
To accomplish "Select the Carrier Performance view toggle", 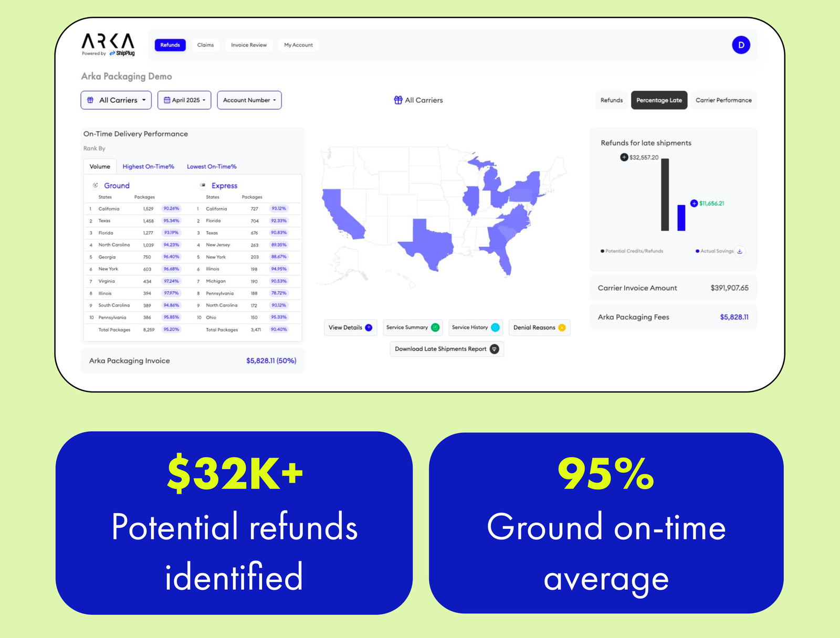I will [723, 100].
